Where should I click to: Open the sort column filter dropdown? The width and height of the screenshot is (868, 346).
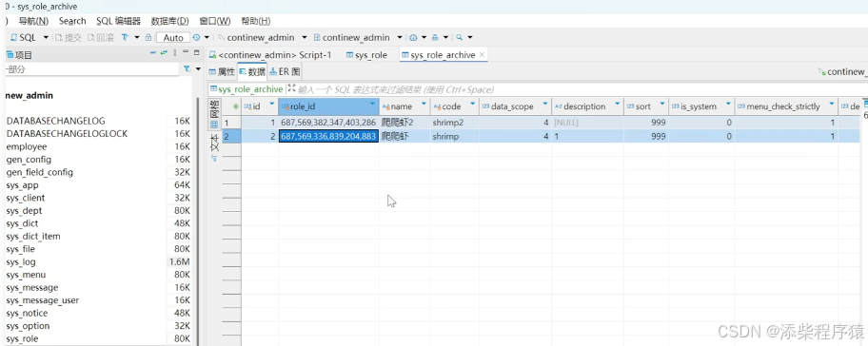tap(662, 104)
